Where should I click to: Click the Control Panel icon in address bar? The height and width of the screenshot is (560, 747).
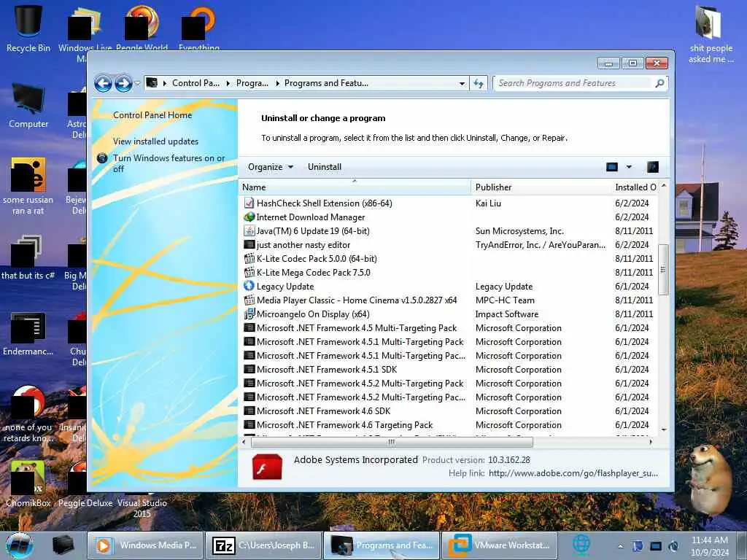[x=152, y=83]
